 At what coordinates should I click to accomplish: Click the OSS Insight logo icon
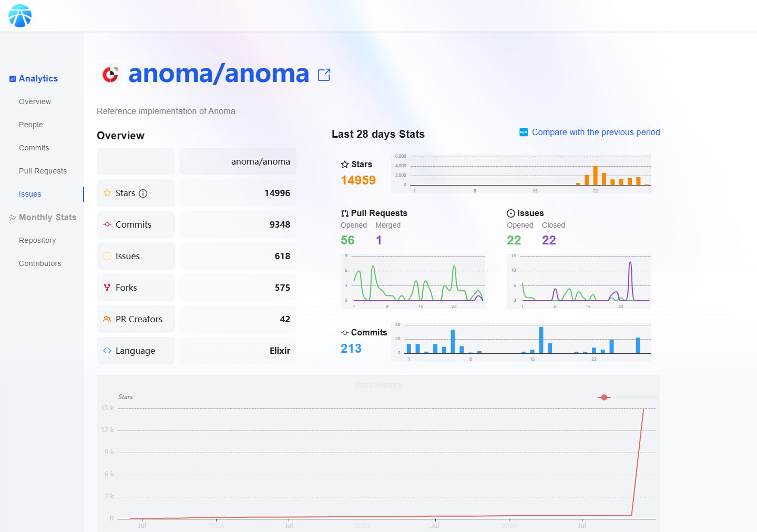pos(20,16)
